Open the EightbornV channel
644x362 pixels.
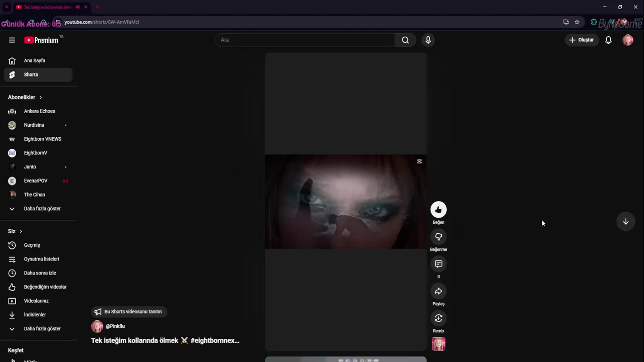pyautogui.click(x=38, y=153)
